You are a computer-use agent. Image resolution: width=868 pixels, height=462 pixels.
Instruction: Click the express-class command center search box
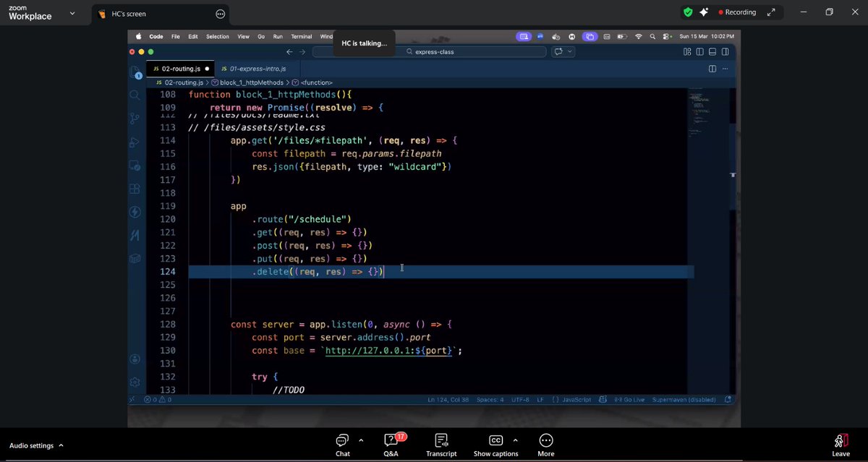click(430, 52)
